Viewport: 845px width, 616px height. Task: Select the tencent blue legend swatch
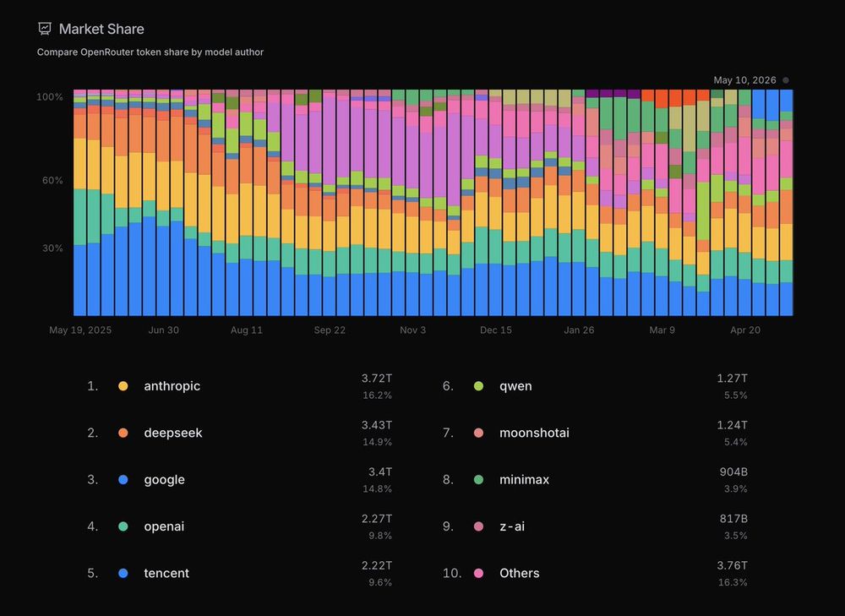pyautogui.click(x=123, y=574)
